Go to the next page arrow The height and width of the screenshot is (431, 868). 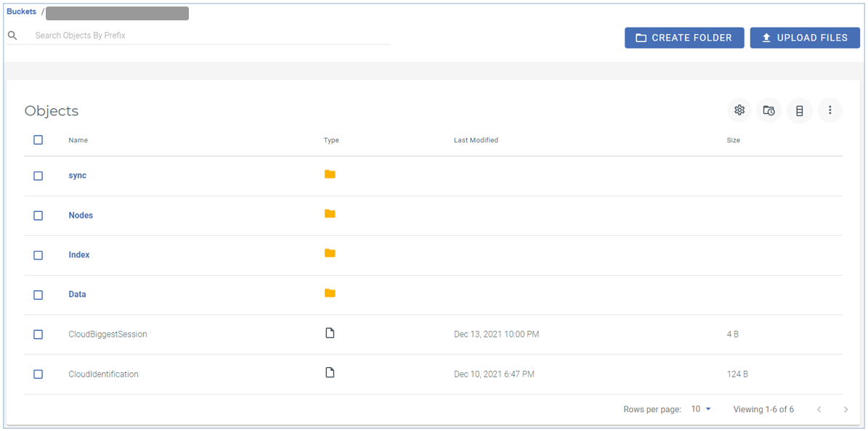click(845, 410)
